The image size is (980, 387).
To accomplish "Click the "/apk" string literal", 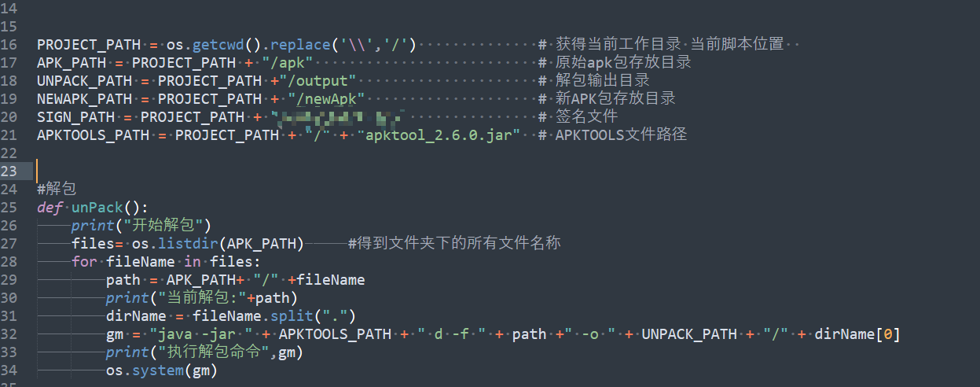I will 288,62.
